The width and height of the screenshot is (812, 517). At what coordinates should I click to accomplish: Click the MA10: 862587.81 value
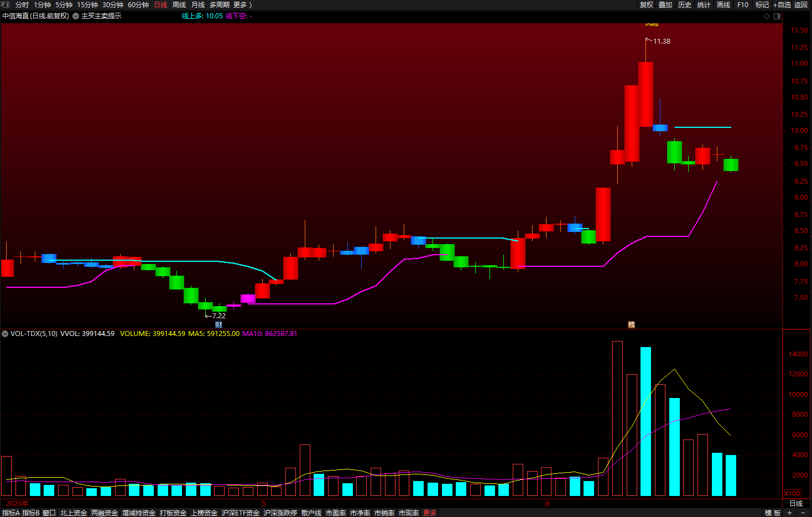coord(270,334)
